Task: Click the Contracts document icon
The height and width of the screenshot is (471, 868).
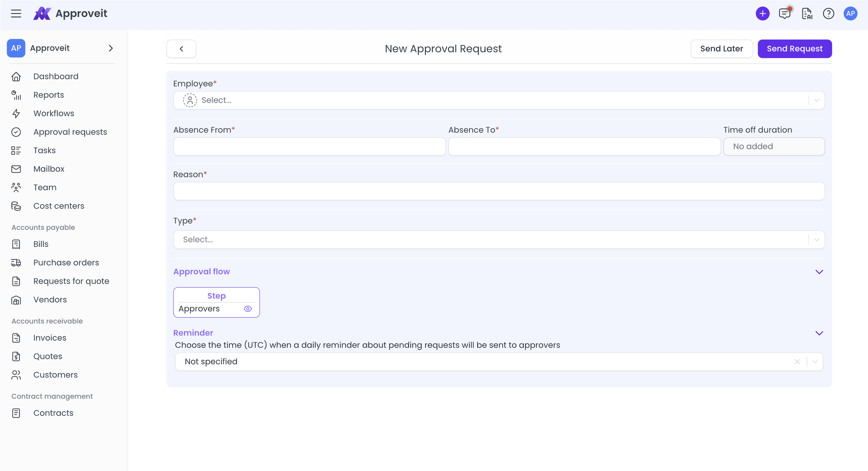Action: (x=16, y=413)
